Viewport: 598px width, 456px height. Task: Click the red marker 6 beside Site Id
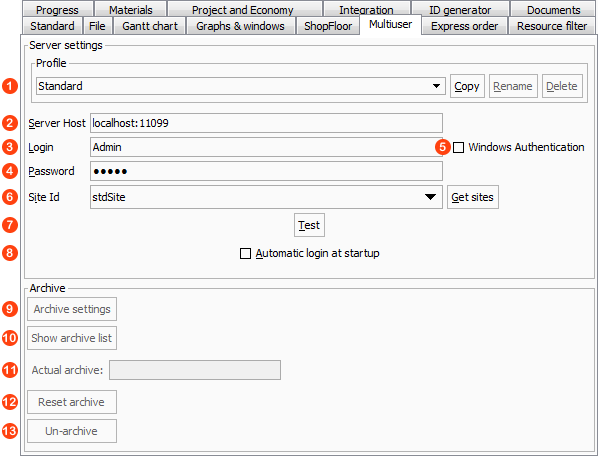[x=10, y=197]
